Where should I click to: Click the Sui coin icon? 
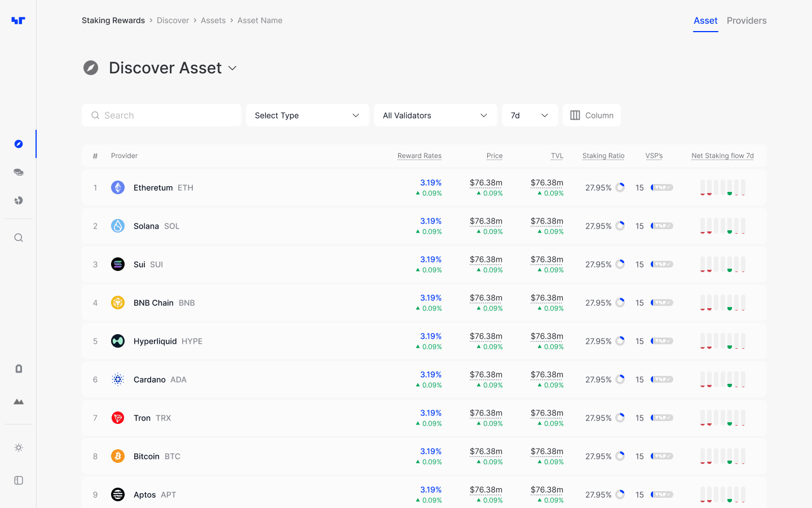pyautogui.click(x=118, y=264)
